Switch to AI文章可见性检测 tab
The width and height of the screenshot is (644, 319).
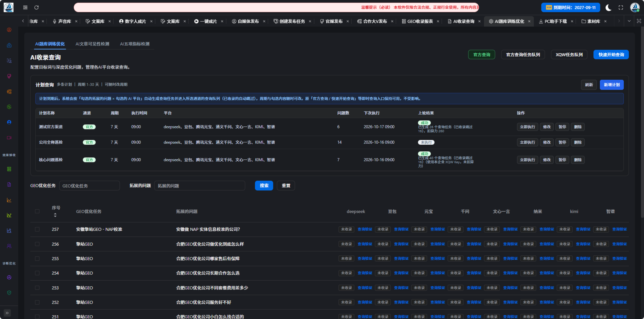click(92, 44)
